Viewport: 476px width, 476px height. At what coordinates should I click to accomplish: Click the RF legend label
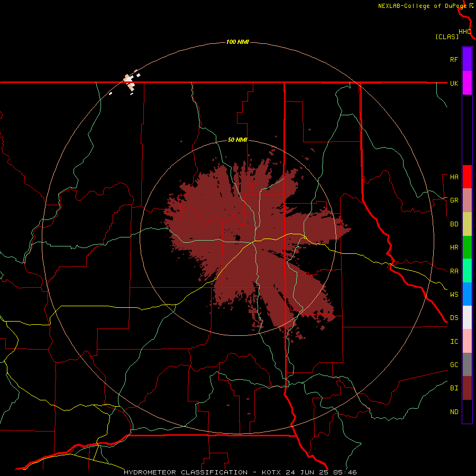tap(454, 59)
